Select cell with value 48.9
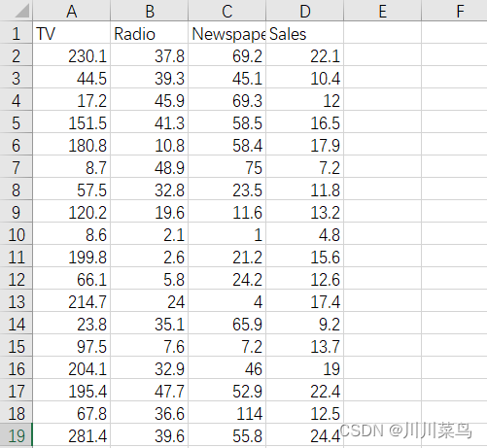 pyautogui.click(x=150, y=167)
